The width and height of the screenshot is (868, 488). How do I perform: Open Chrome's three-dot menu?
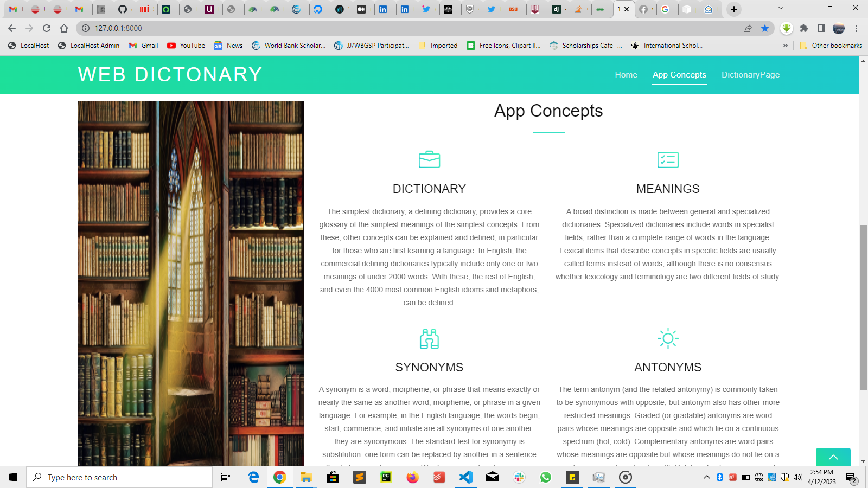tap(857, 28)
